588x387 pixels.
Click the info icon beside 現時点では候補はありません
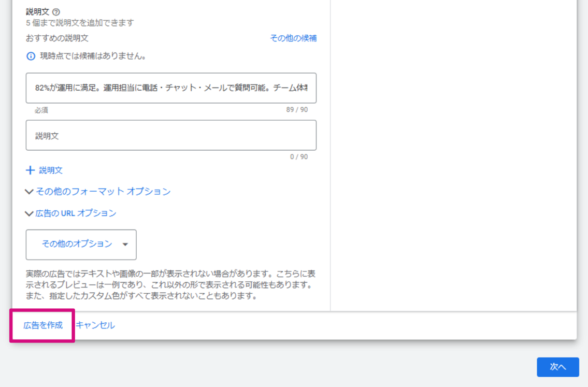point(31,56)
